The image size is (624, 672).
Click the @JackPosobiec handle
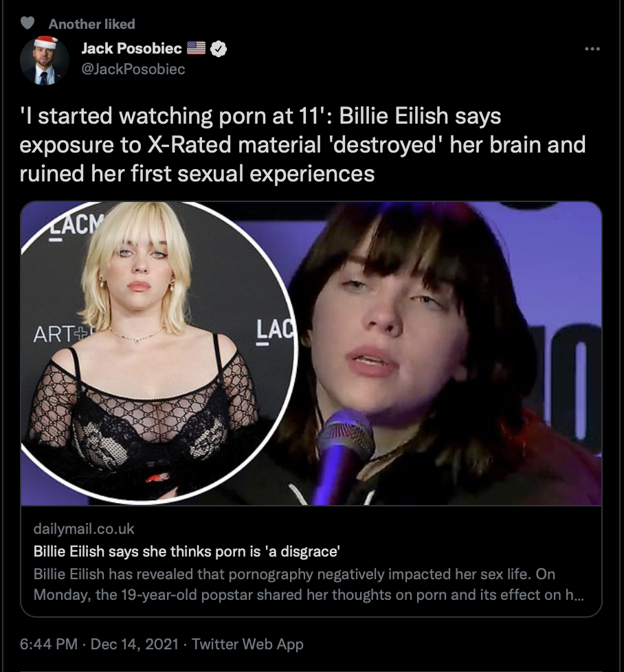pos(133,69)
